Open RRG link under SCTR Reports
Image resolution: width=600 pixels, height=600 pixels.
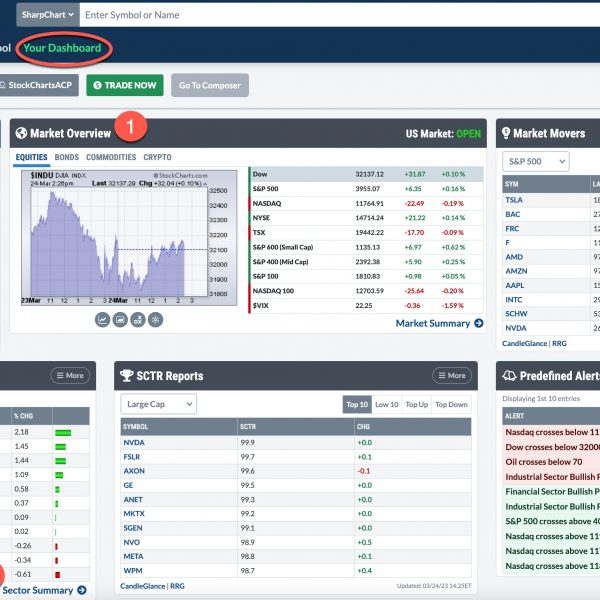177,586
